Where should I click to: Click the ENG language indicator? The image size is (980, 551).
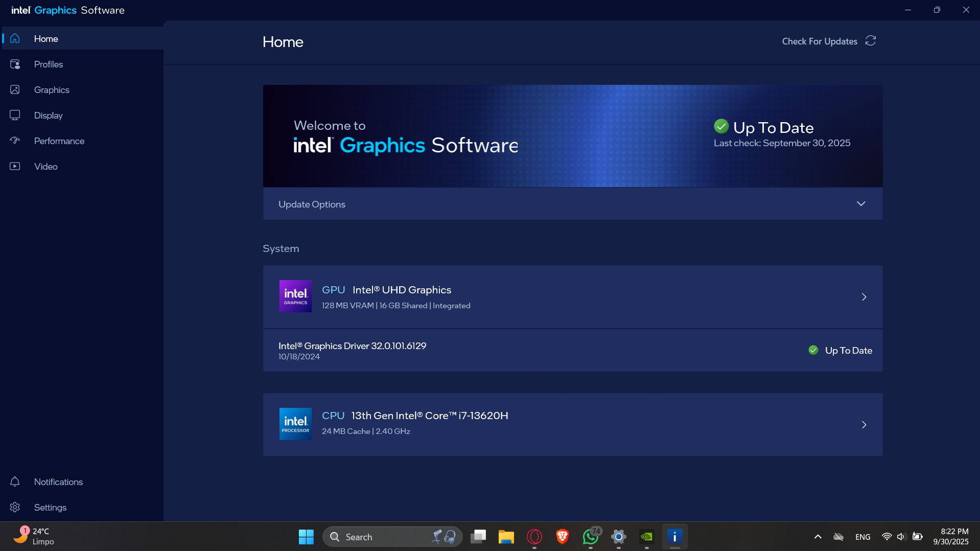pyautogui.click(x=862, y=537)
